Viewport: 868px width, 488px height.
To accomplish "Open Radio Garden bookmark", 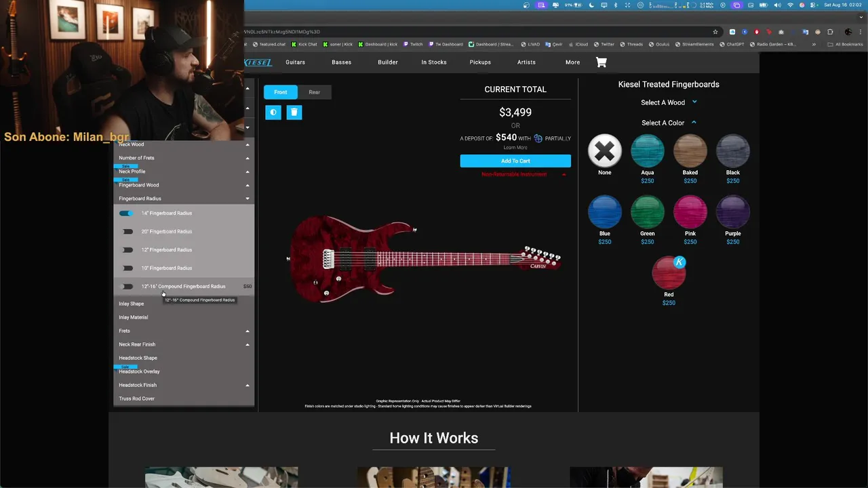I will pyautogui.click(x=772, y=44).
